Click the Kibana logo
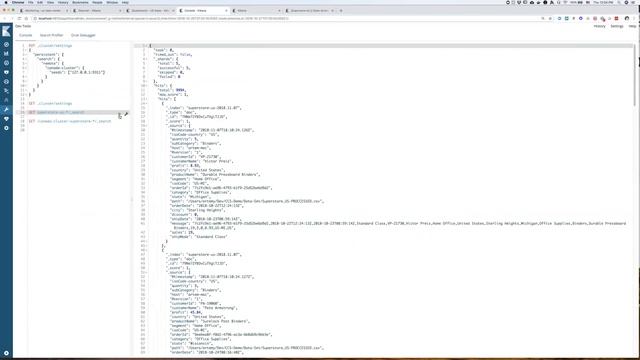Viewport: 640px width, 360px height. pos(6,31)
